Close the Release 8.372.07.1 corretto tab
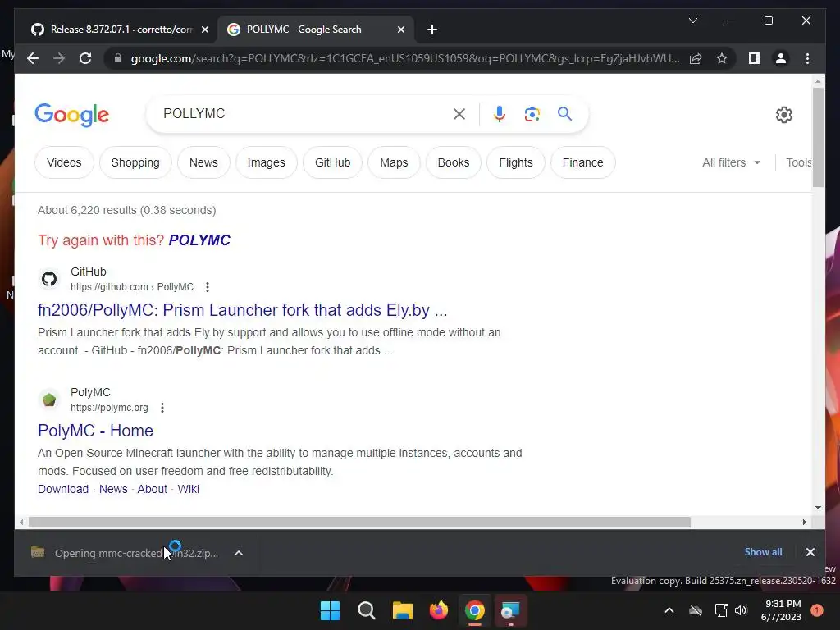The height and width of the screenshot is (630, 840). click(204, 30)
